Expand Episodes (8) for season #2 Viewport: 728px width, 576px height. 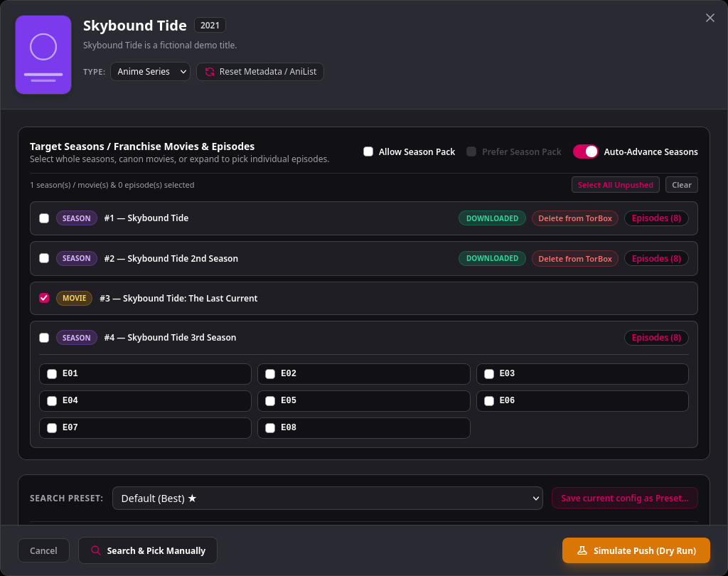point(656,258)
